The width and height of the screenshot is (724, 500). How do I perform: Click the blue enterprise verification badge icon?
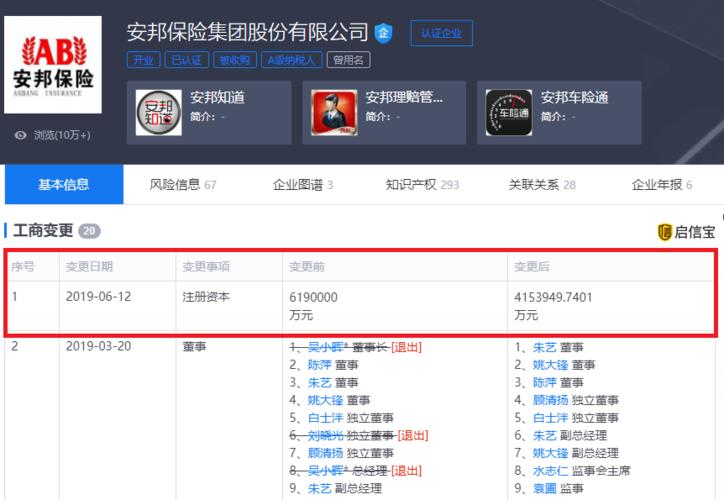[383, 33]
